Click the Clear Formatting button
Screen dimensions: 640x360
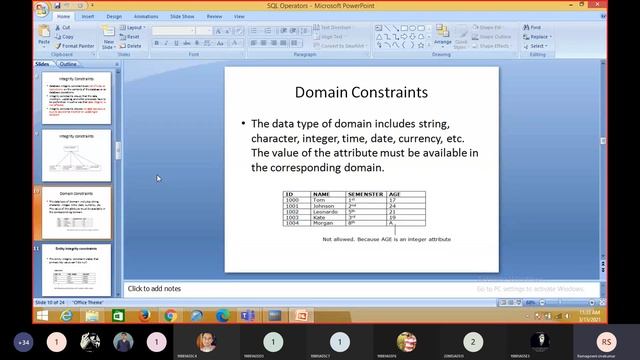[239, 31]
